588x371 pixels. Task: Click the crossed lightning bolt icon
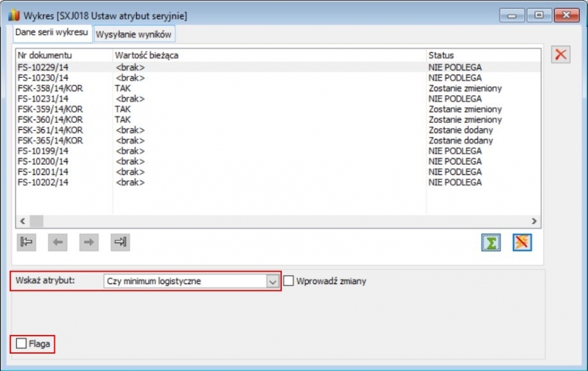tap(522, 242)
